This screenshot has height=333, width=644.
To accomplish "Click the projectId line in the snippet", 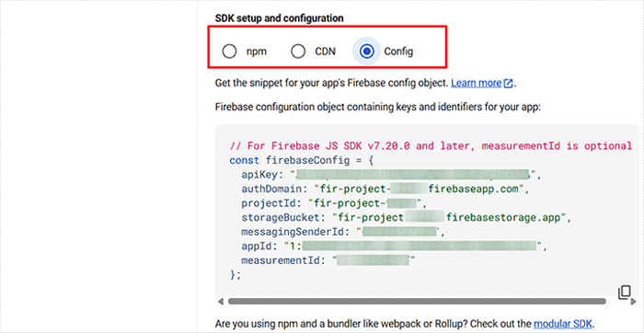I will 334,203.
